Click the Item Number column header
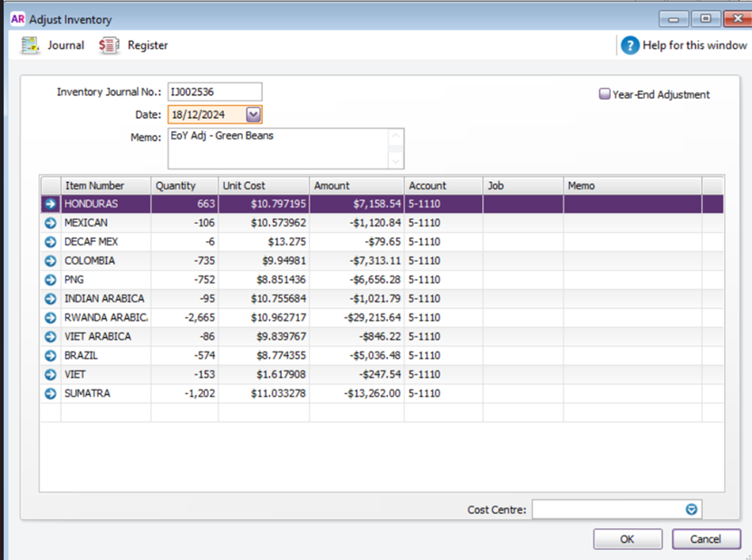 105,186
